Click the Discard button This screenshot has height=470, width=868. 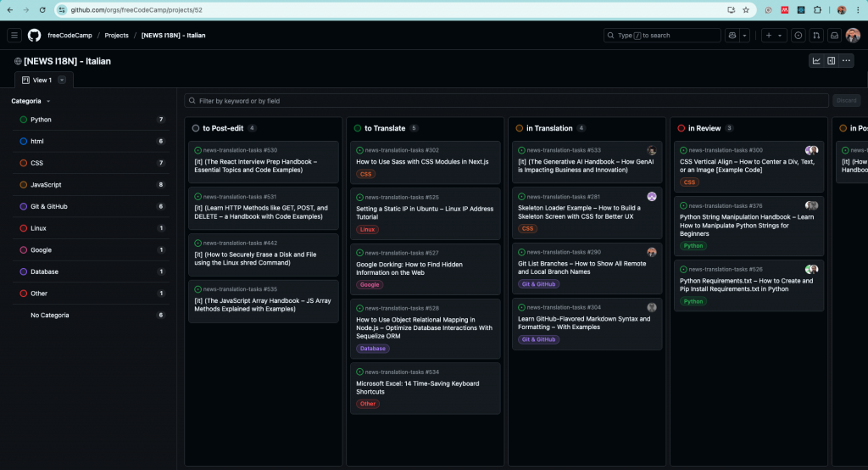(847, 101)
